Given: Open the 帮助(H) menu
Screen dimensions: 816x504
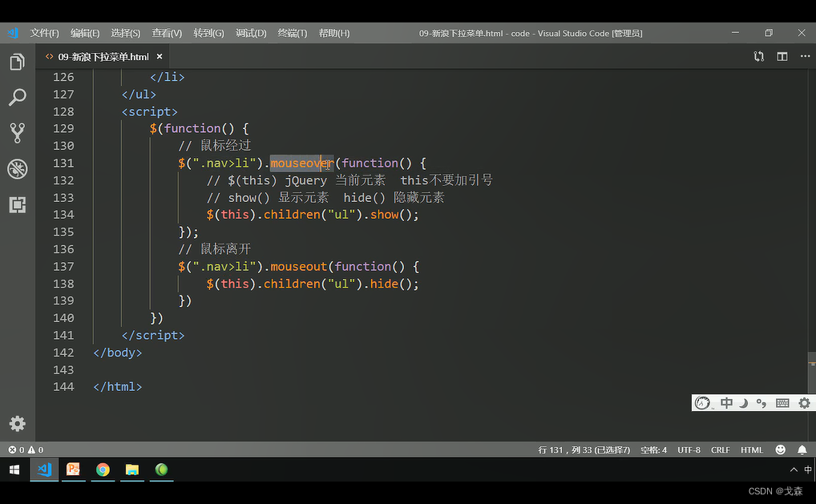Looking at the screenshot, I should tap(334, 34).
